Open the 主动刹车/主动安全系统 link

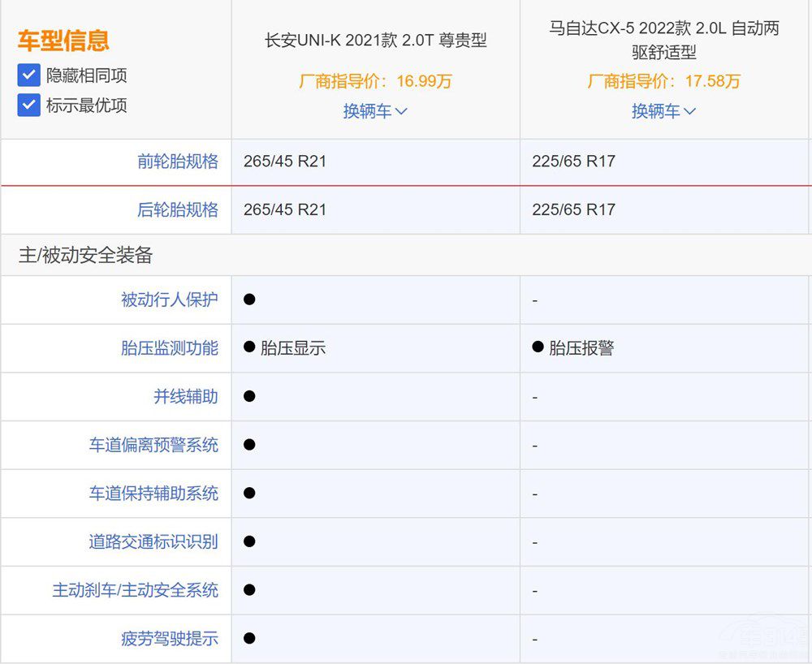click(x=136, y=590)
